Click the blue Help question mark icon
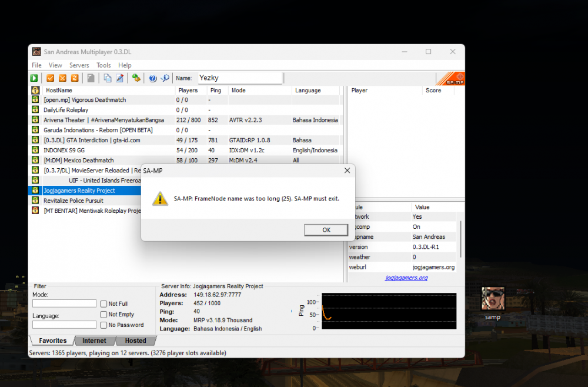The width and height of the screenshot is (588, 387). coord(153,78)
